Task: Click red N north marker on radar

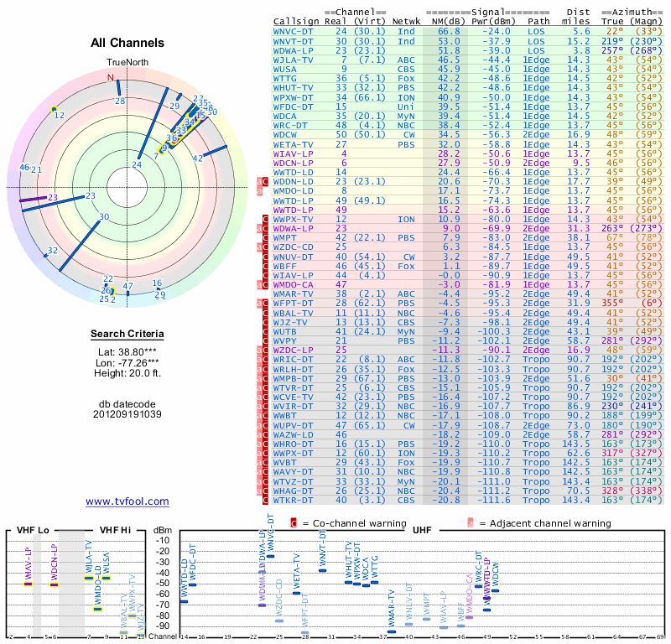Action: point(111,77)
